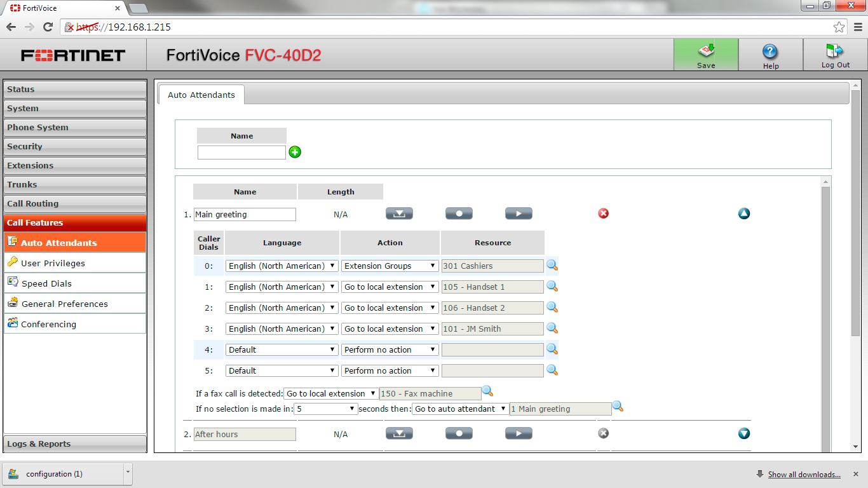Screen dimensions: 868x488
Task: Open Perform no action dropdown for dials 5
Action: pos(390,371)
